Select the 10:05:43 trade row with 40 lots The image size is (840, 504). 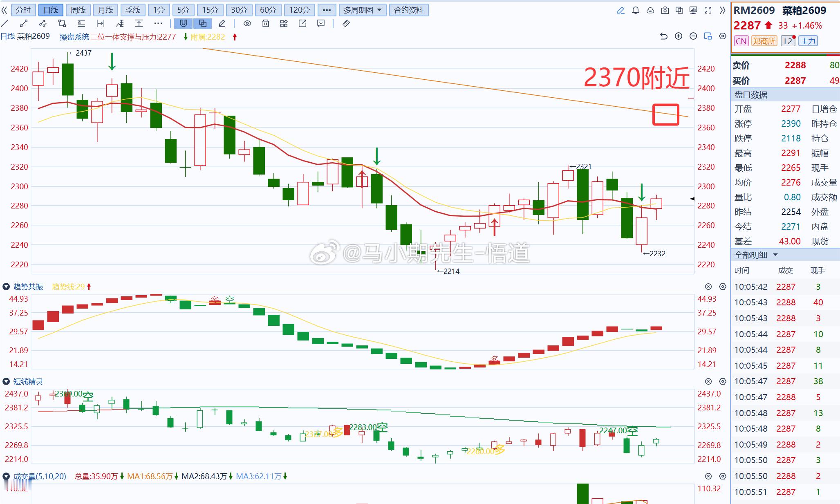click(785, 302)
